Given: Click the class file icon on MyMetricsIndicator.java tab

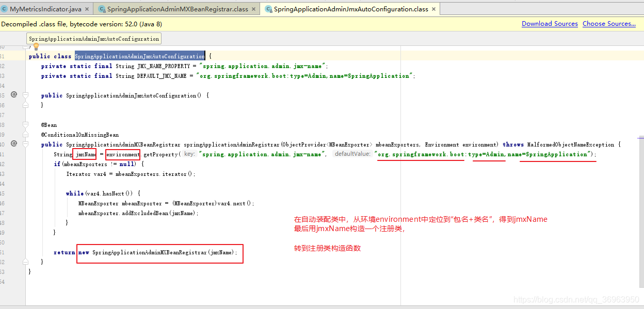Looking at the screenshot, I should (x=5, y=9).
